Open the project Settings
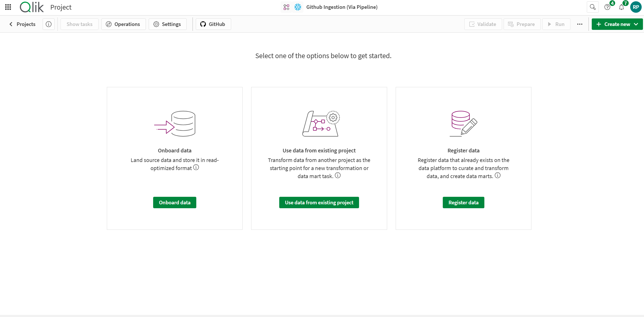This screenshot has width=644, height=317. 167,24
